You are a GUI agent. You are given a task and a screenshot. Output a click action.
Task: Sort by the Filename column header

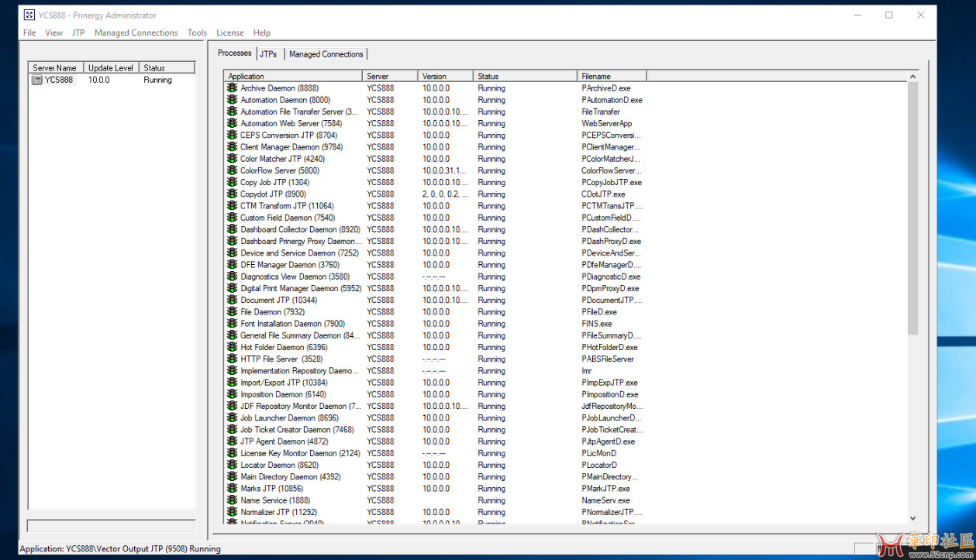tap(612, 76)
